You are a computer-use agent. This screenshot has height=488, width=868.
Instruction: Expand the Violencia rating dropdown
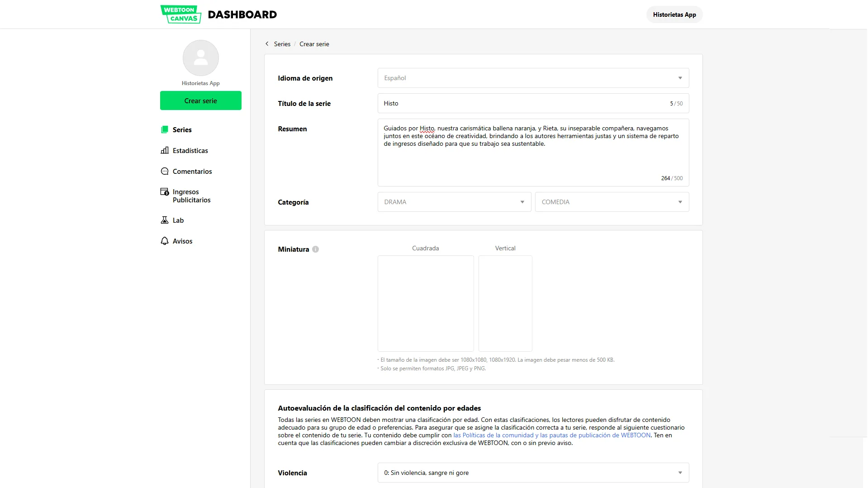(x=533, y=473)
